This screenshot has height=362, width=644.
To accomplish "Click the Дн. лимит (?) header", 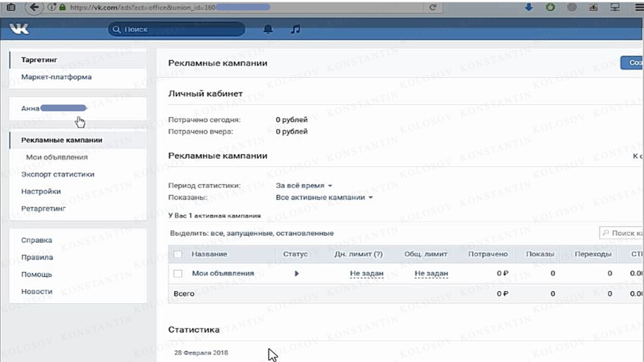I will coord(358,254).
